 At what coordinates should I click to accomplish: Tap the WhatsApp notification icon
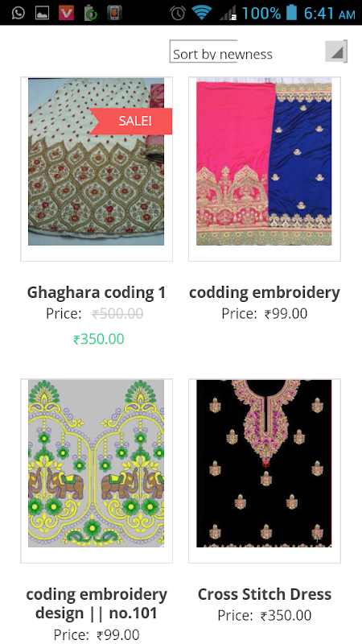pyautogui.click(x=18, y=13)
